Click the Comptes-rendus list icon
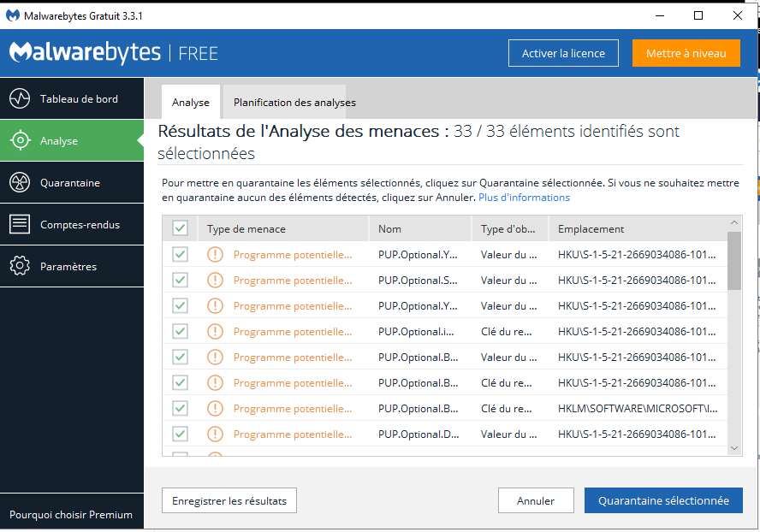This screenshot has height=532, width=760. [20, 224]
